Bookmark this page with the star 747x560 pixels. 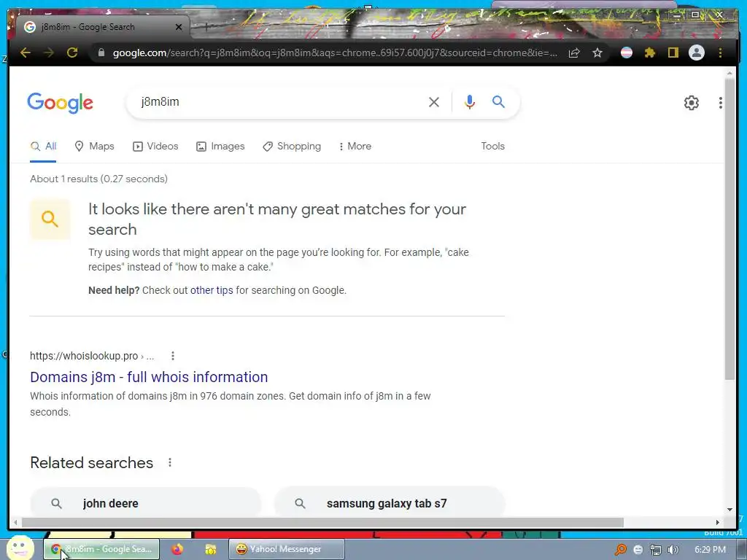[x=597, y=52]
